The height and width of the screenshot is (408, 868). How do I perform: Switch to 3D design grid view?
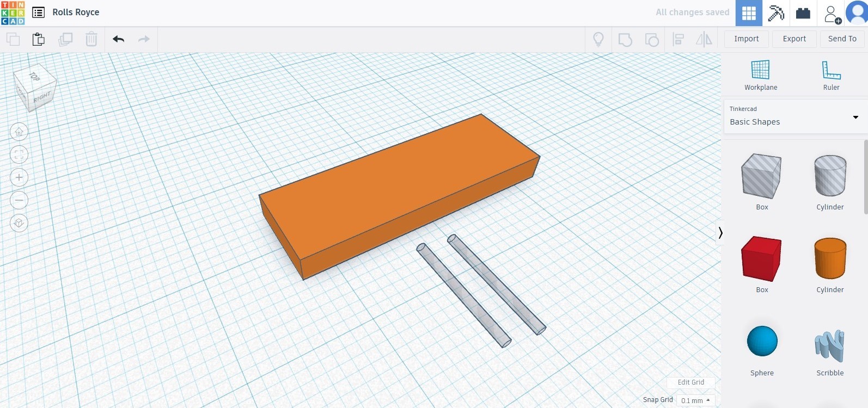(749, 13)
